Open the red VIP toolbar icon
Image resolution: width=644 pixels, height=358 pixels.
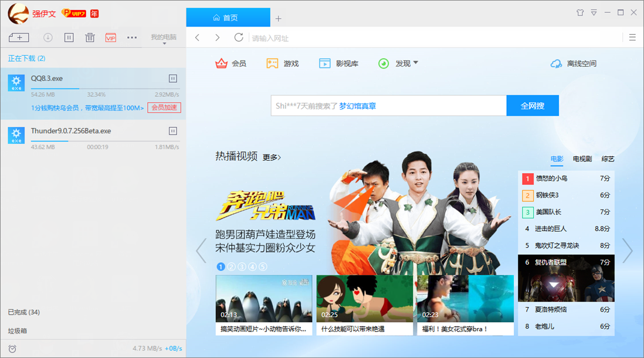pos(111,38)
